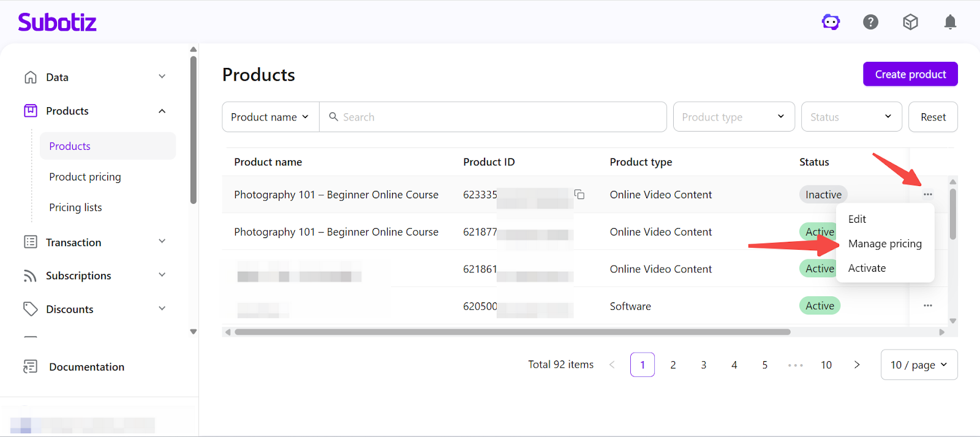The width and height of the screenshot is (980, 437).
Task: Click the Documentation icon in sidebar
Action: pyautogui.click(x=30, y=367)
